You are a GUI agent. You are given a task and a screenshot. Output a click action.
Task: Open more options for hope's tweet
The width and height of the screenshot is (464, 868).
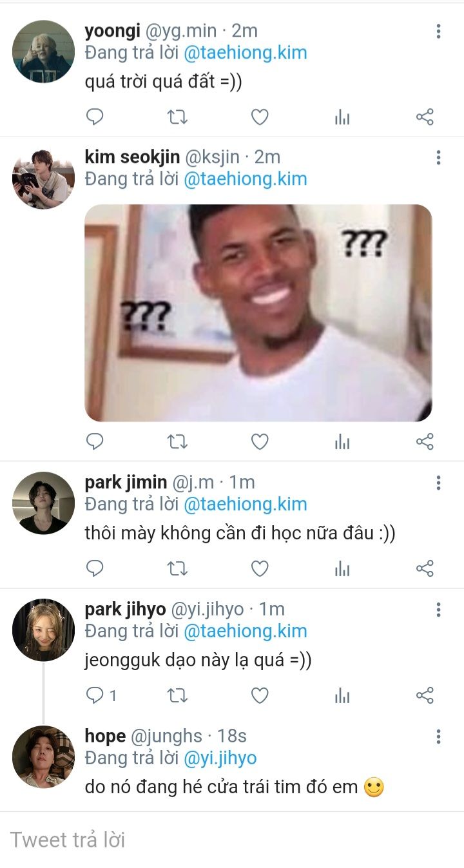438,737
